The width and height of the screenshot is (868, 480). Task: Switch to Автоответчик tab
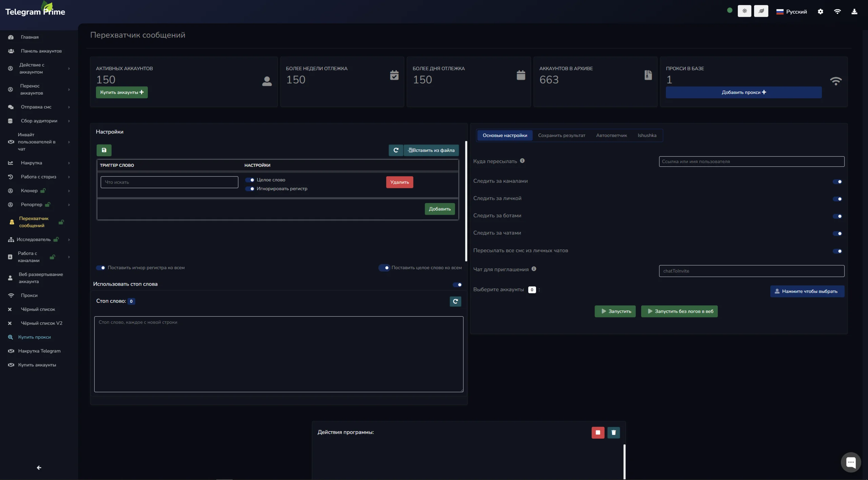611,136
